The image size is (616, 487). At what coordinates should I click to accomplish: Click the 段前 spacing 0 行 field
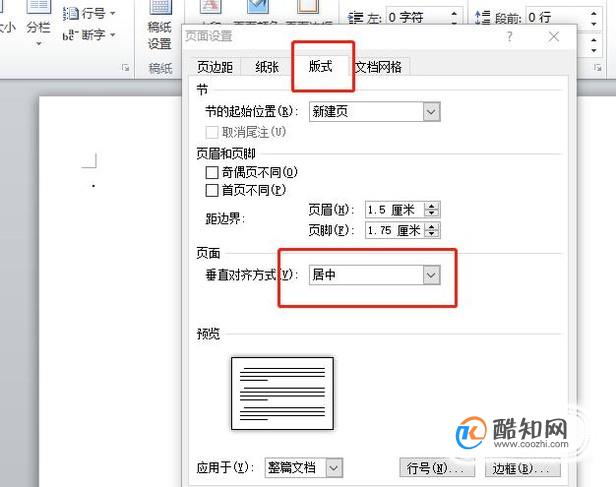[557, 17]
